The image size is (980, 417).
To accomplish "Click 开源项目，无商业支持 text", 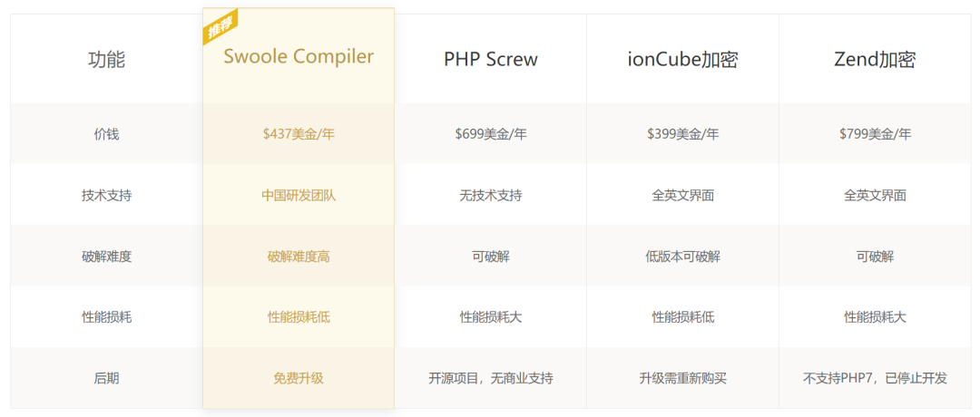I will point(490,378).
